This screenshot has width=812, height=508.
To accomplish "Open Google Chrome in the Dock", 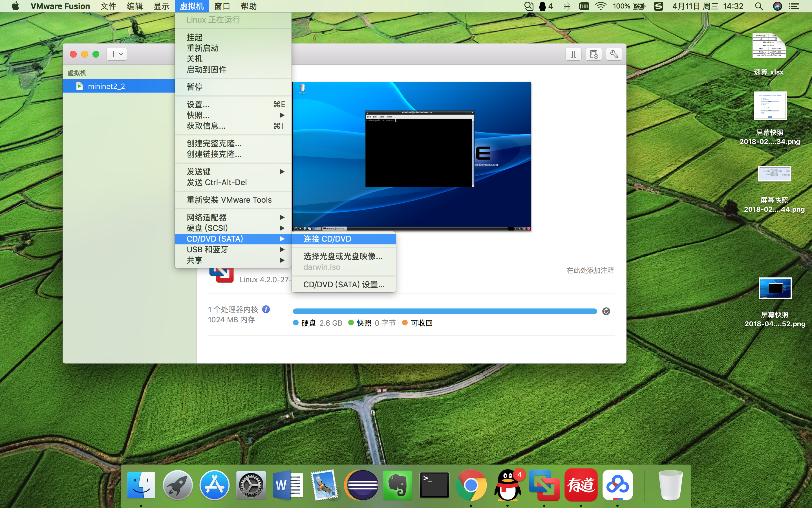I will (x=471, y=485).
